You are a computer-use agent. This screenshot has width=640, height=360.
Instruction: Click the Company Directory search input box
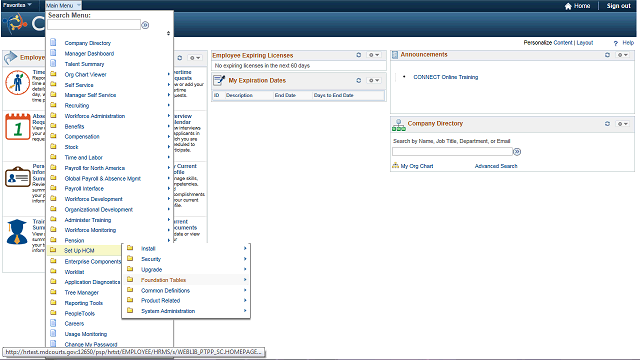coord(452,151)
